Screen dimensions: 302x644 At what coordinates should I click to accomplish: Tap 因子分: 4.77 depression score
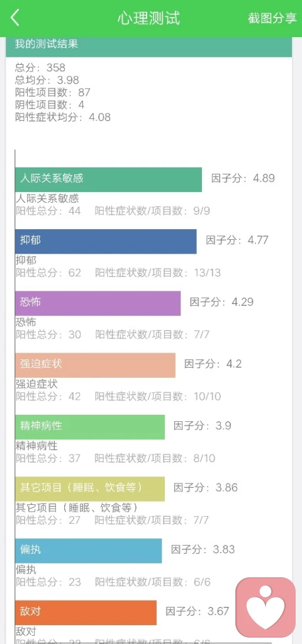237,240
